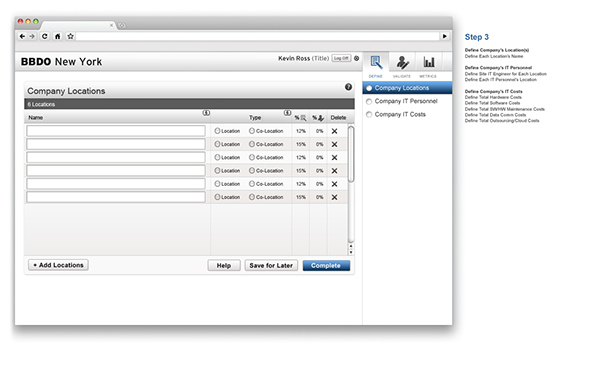Screen dimensions: 600x388
Task: Click the Help button
Action: point(224,266)
